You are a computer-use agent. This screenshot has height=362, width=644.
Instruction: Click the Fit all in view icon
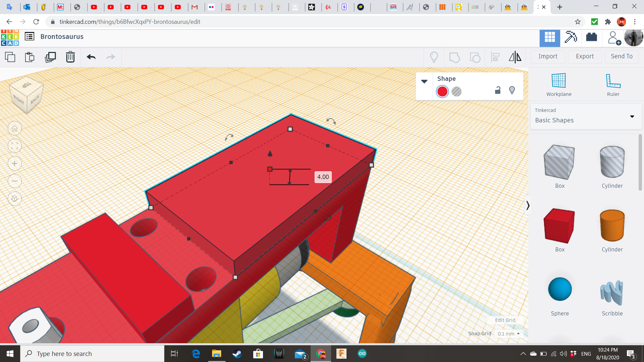(x=15, y=146)
